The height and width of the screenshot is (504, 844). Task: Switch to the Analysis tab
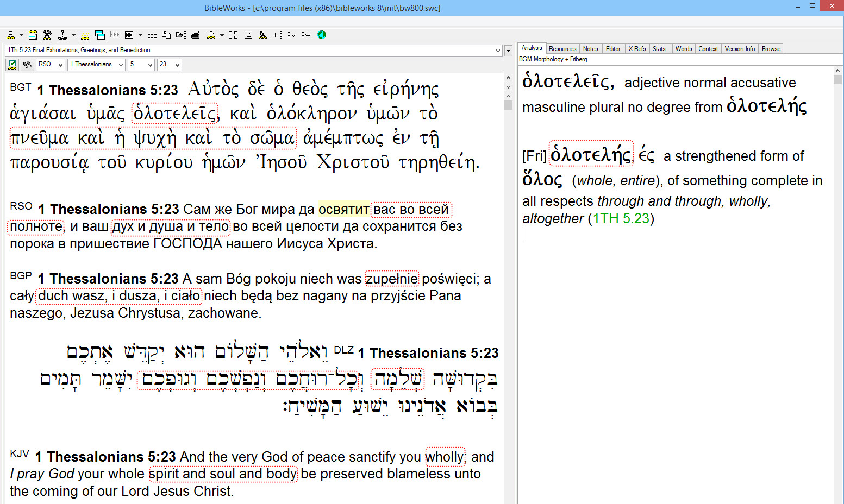(x=532, y=48)
